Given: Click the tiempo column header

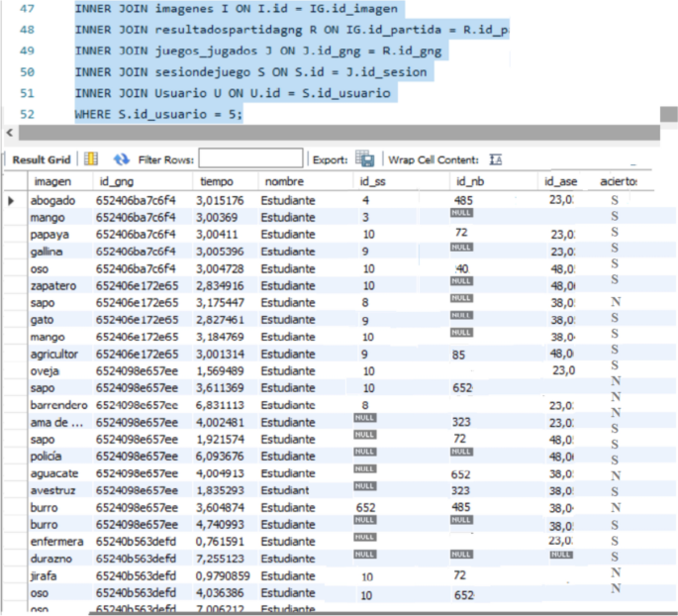Looking at the screenshot, I should click(x=216, y=182).
